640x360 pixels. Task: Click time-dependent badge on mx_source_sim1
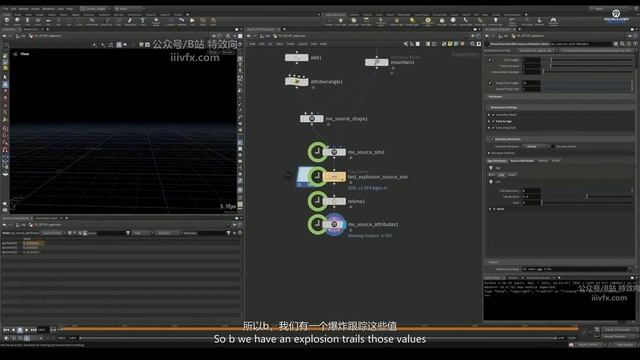[x=317, y=152]
